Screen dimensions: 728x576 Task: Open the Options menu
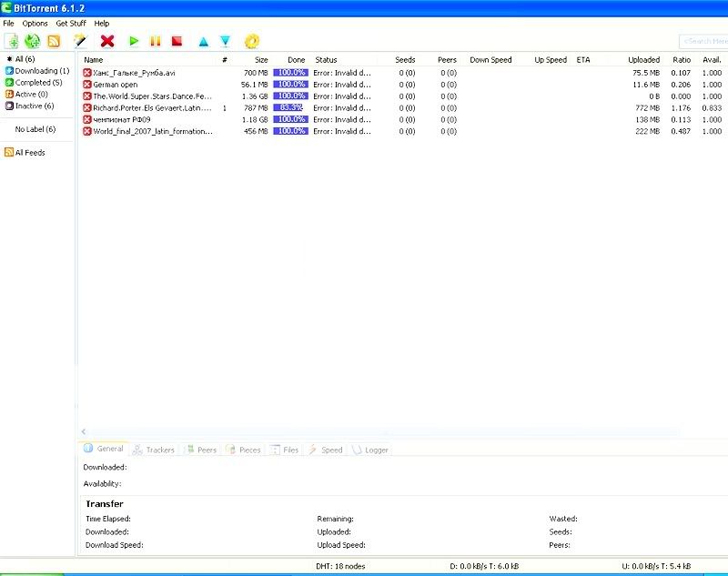35,23
